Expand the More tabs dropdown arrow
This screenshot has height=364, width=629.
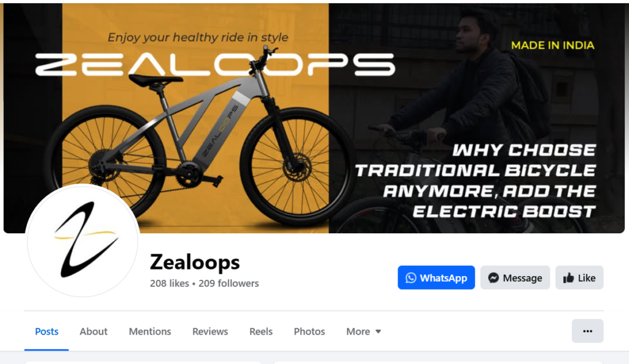click(x=378, y=331)
